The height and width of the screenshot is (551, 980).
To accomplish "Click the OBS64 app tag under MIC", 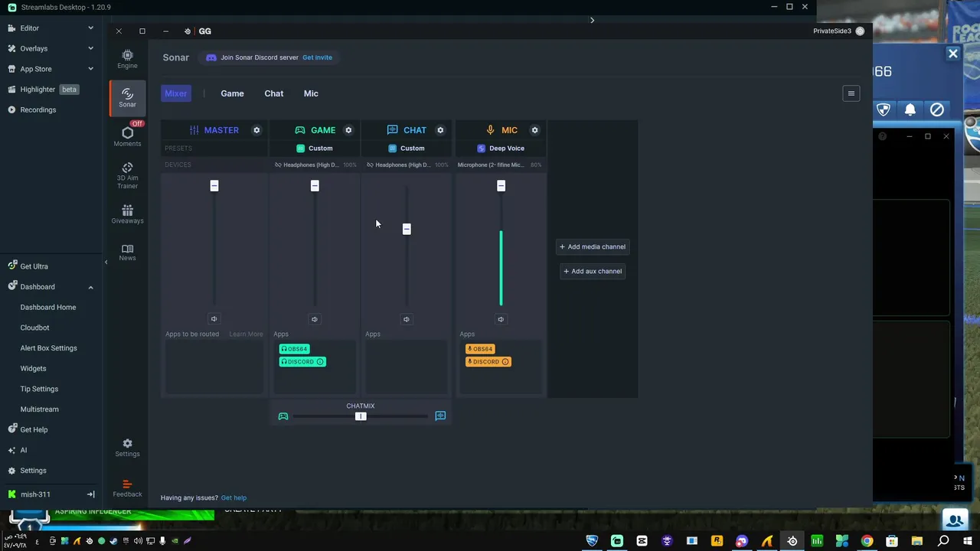I will tap(480, 349).
